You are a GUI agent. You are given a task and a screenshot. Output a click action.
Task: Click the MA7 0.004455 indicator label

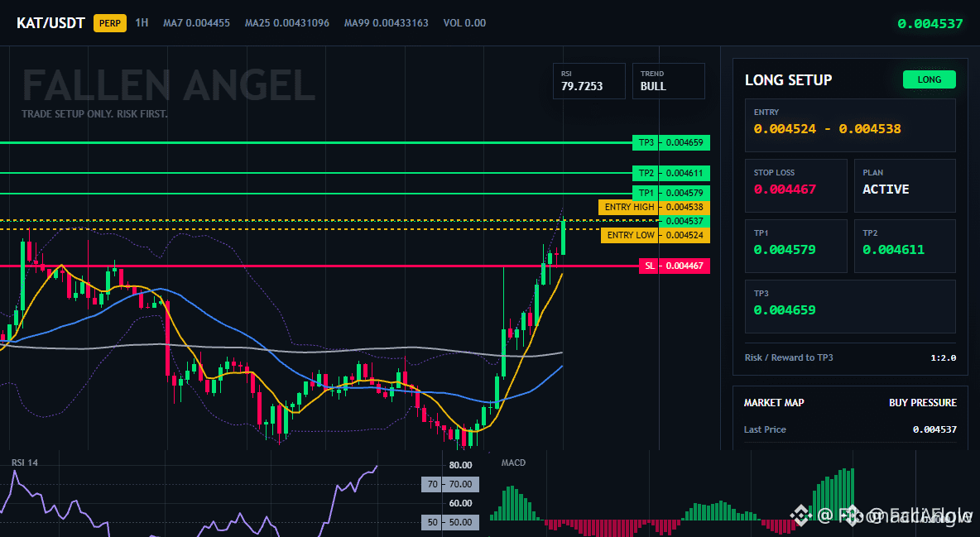pyautogui.click(x=196, y=23)
